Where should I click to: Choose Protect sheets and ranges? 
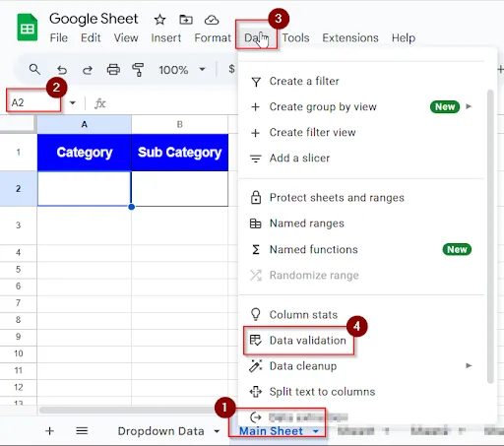[361, 198]
